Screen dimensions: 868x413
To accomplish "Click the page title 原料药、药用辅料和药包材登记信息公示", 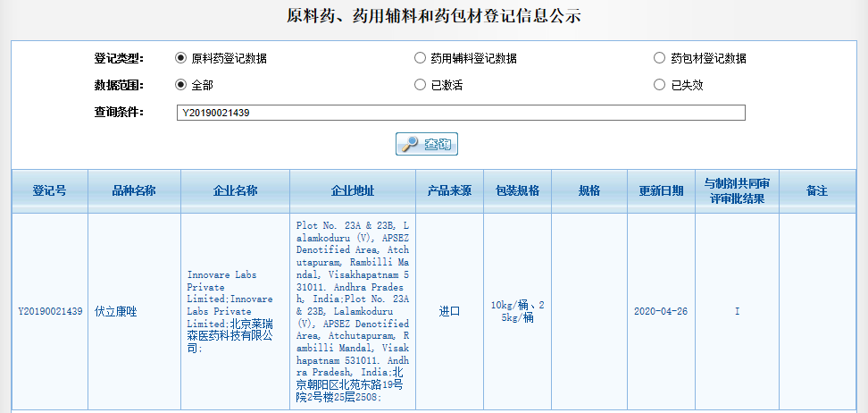I will pyautogui.click(x=434, y=15).
